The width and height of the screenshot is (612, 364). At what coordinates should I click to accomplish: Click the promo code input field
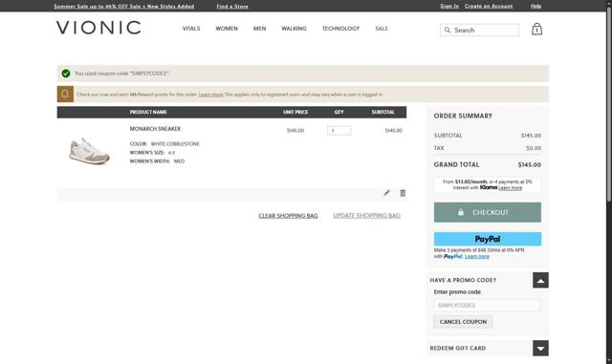click(488, 305)
